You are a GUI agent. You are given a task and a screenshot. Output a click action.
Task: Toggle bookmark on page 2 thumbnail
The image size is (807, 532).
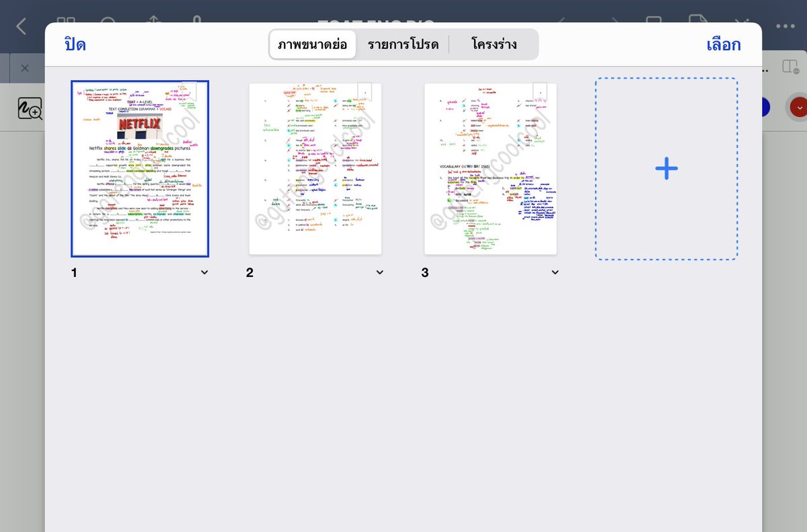coord(364,91)
